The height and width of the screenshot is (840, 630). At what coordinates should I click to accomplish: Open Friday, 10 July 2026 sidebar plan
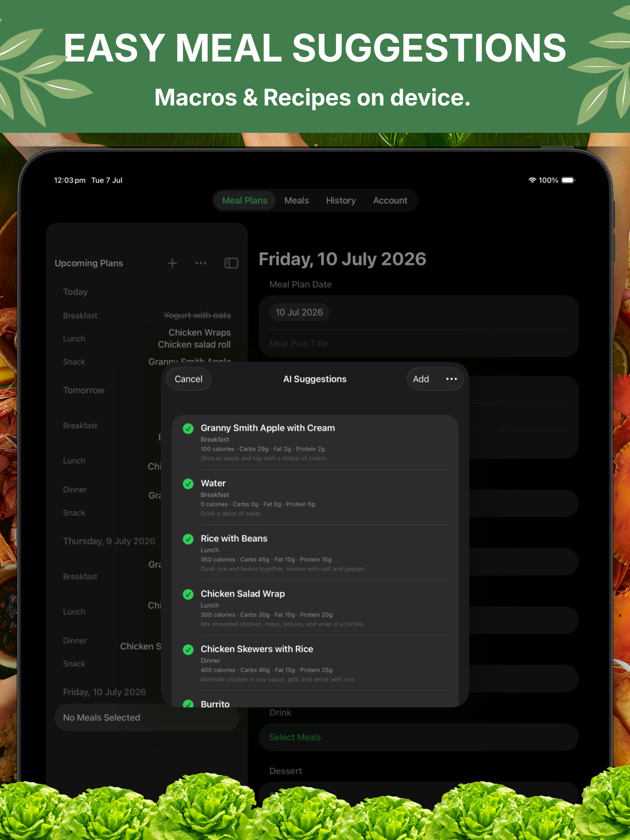tap(105, 692)
